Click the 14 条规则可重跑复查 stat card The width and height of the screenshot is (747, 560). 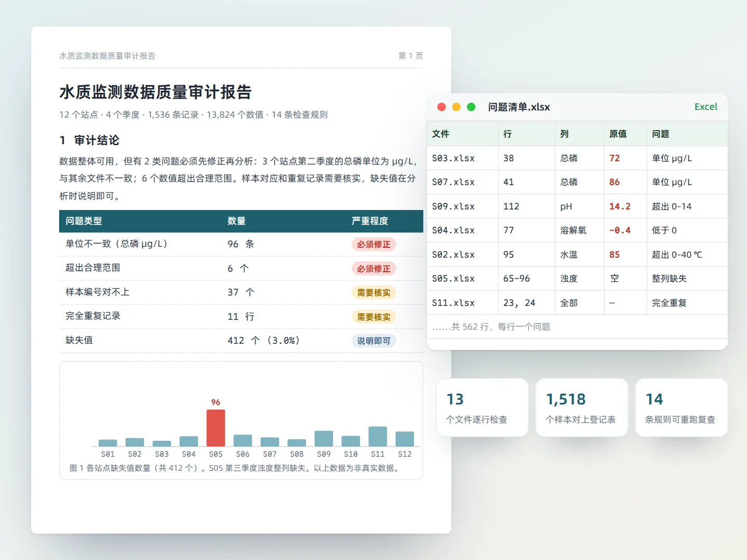(681, 408)
